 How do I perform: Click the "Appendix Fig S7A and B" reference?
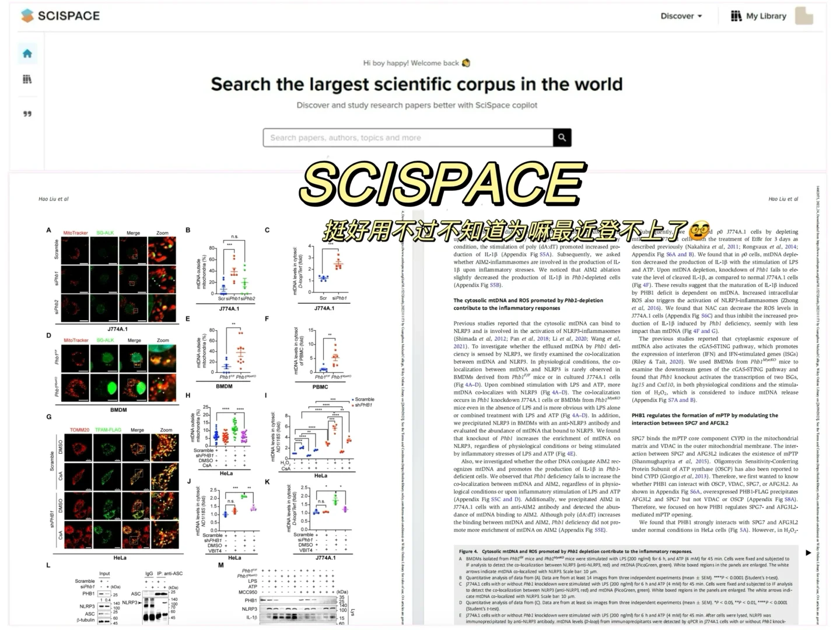point(664,400)
